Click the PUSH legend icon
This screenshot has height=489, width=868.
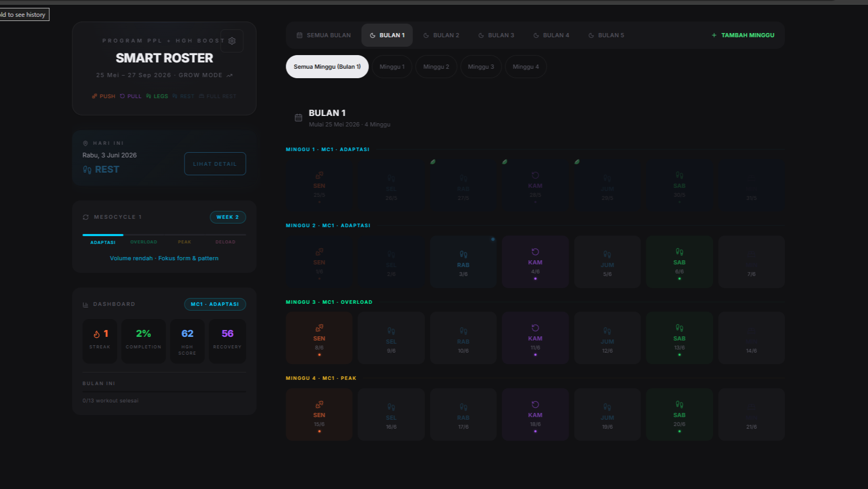(x=94, y=97)
